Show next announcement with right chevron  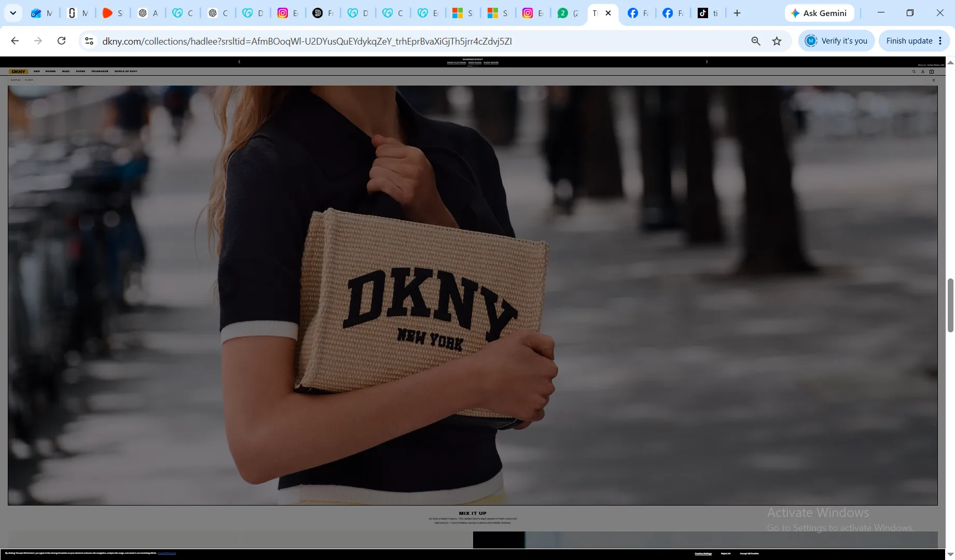(x=707, y=62)
